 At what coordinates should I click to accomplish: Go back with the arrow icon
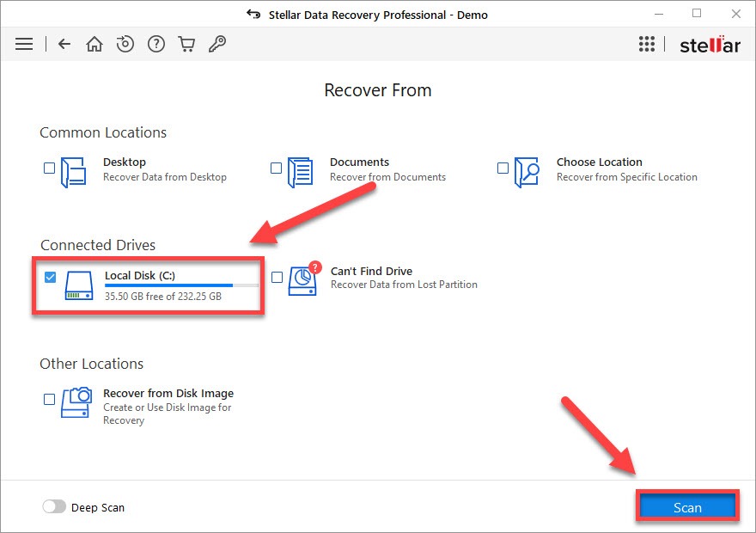(64, 44)
